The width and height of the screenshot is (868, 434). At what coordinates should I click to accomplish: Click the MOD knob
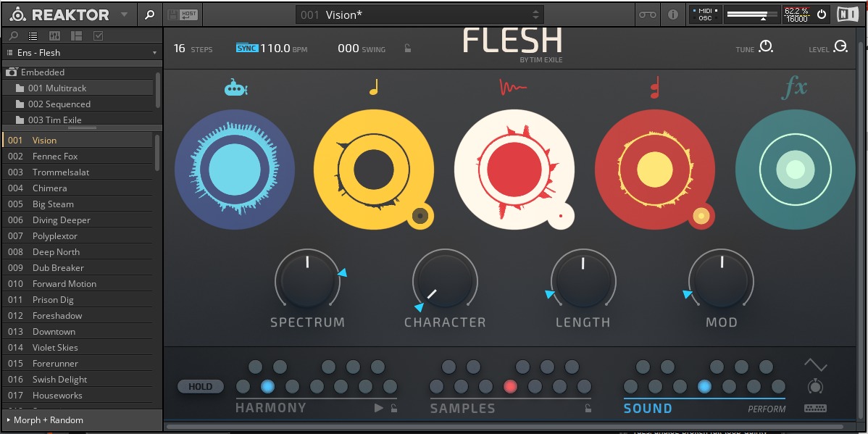[722, 280]
